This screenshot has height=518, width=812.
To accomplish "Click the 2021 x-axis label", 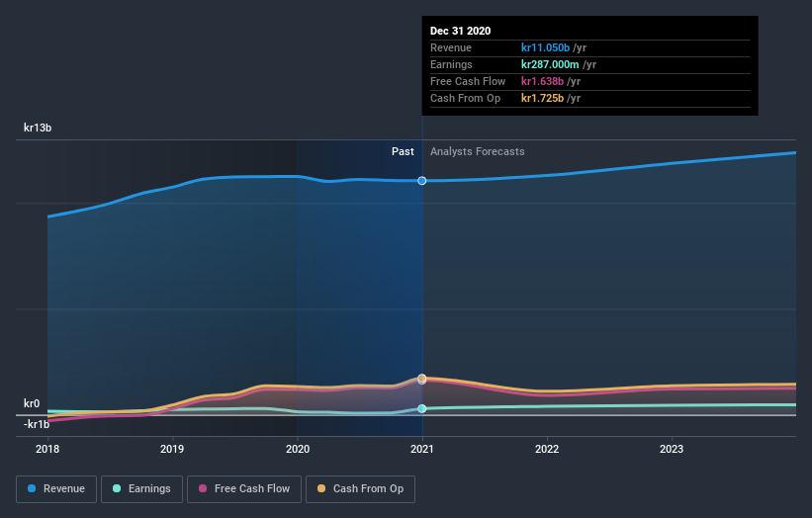I will 422,449.
